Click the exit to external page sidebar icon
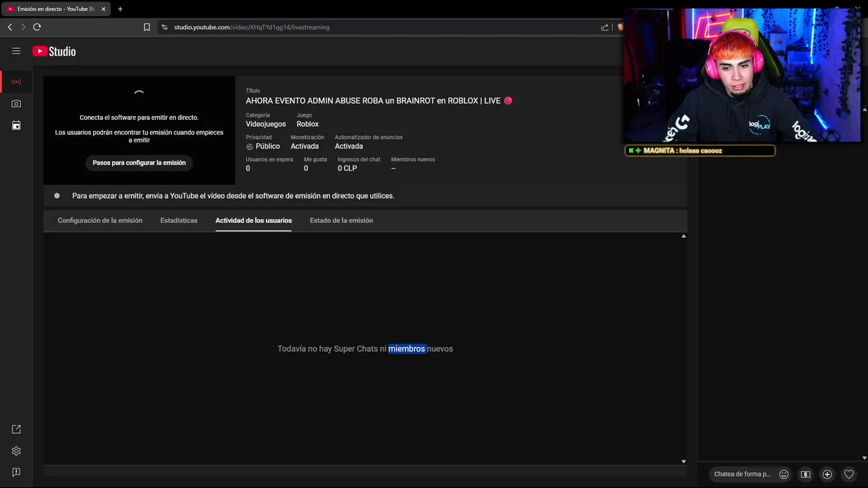 pyautogui.click(x=16, y=429)
